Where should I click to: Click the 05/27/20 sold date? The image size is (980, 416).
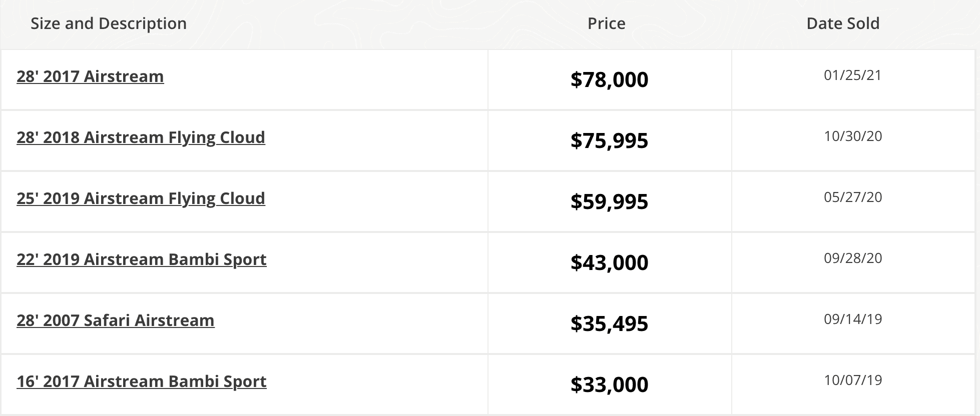point(853,197)
